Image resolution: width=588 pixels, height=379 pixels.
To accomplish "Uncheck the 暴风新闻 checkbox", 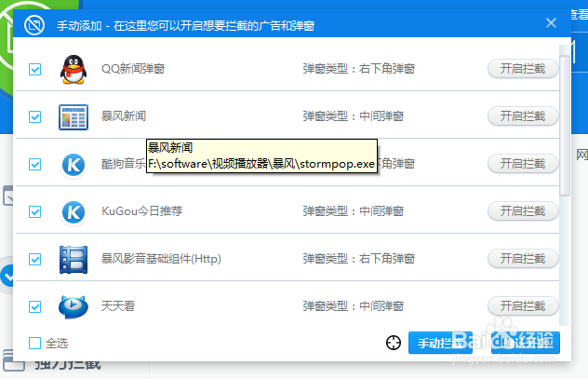I will (34, 116).
